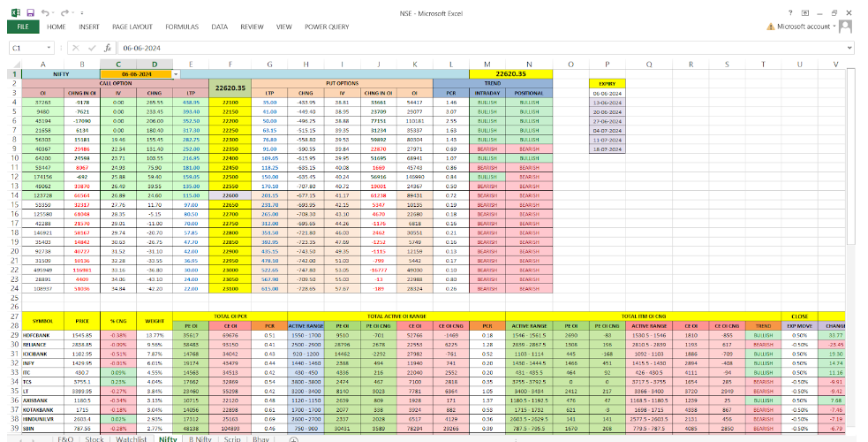Click the Insert Function fx icon
The image size is (868, 442).
coord(107,48)
